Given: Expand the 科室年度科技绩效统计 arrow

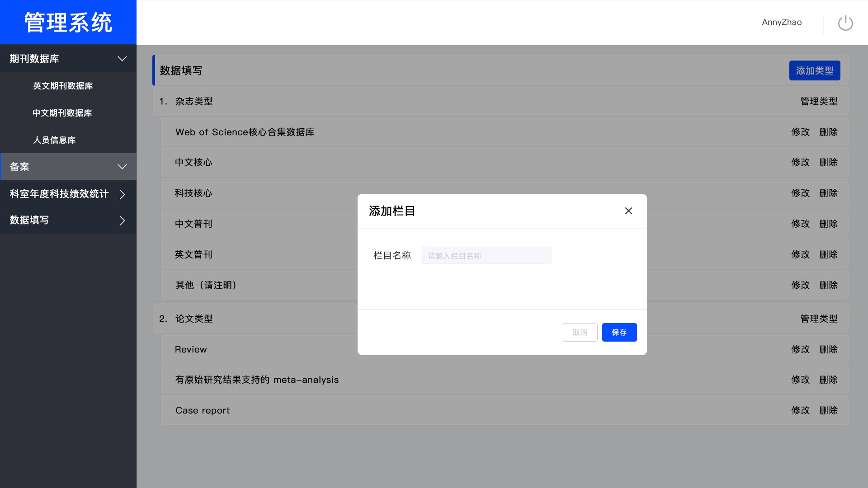Looking at the screenshot, I should coord(122,194).
